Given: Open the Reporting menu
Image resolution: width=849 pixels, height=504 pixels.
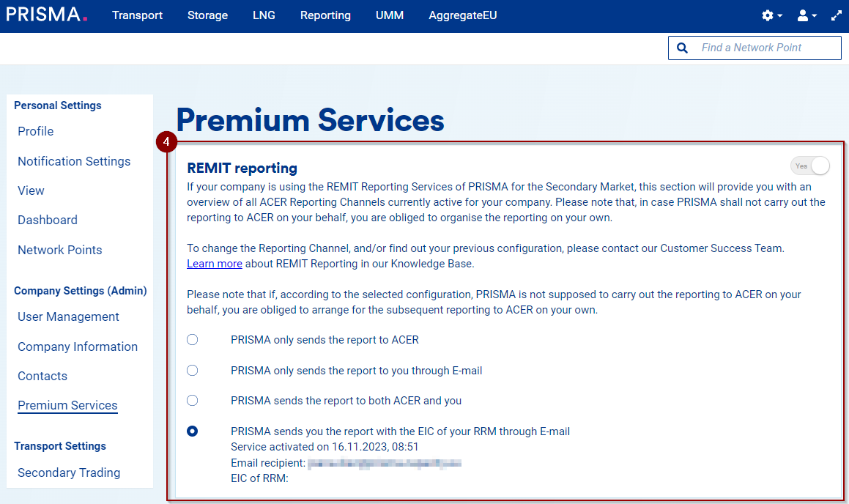Looking at the screenshot, I should coord(325,15).
